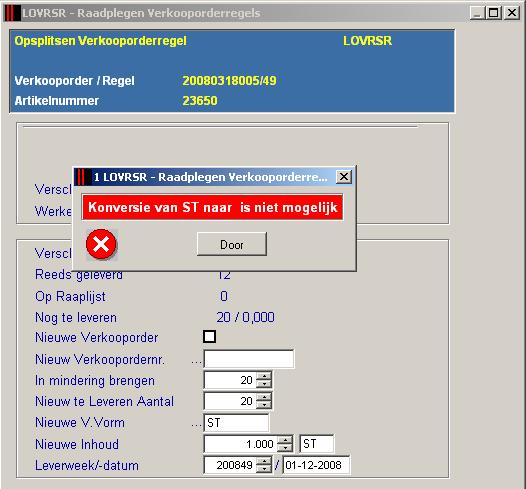Decrease Nieuw te Leveren Aantal value

pos(264,405)
